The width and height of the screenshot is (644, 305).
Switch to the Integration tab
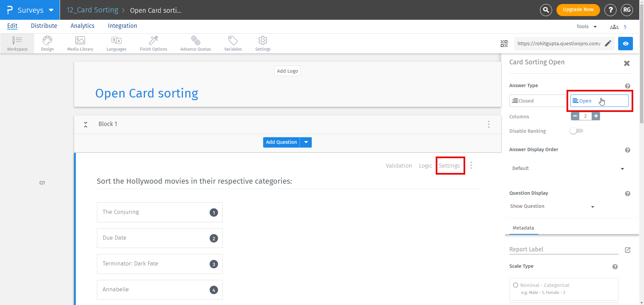(122, 26)
